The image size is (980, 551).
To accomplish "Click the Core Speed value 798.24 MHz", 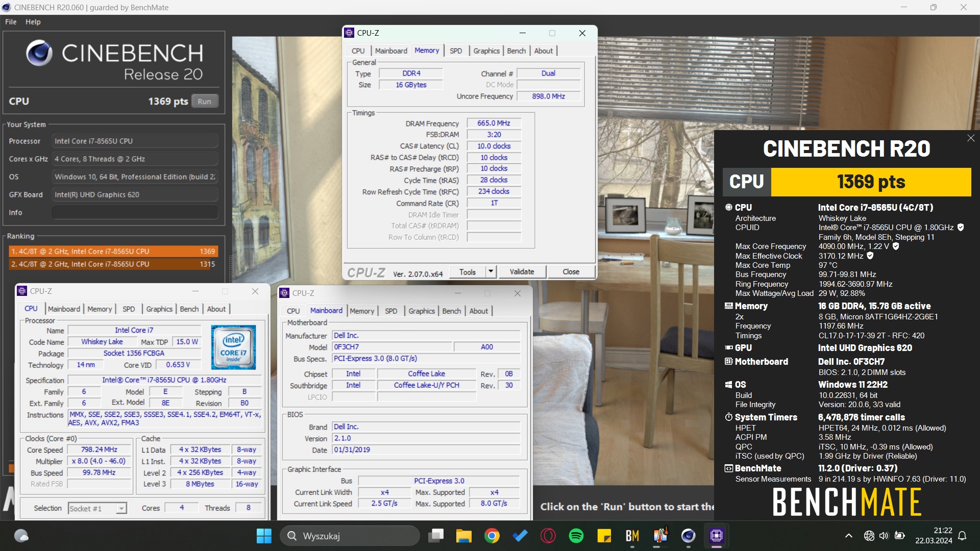I will click(99, 450).
